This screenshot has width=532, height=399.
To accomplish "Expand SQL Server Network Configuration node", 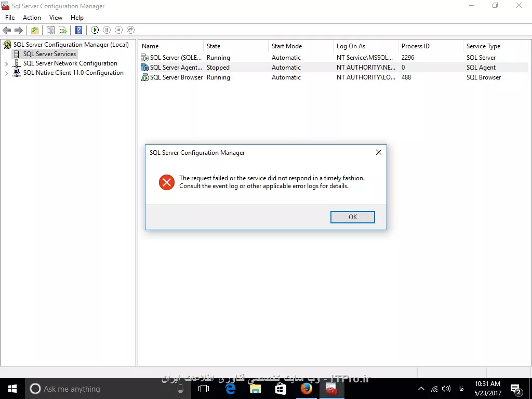I will pyautogui.click(x=6, y=63).
